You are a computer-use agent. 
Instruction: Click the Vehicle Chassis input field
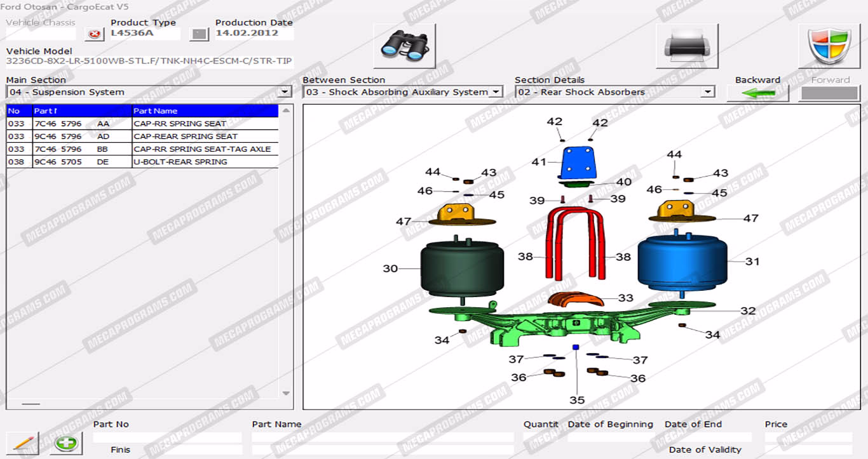pos(41,34)
